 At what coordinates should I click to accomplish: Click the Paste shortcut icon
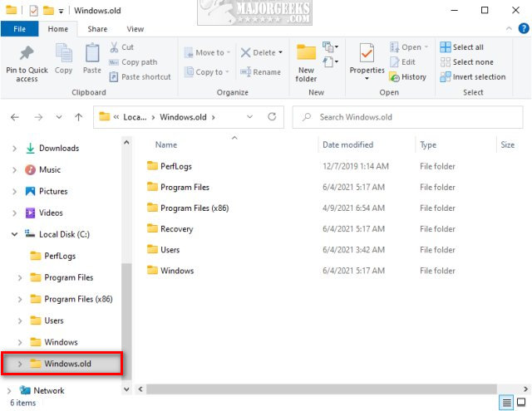point(114,77)
